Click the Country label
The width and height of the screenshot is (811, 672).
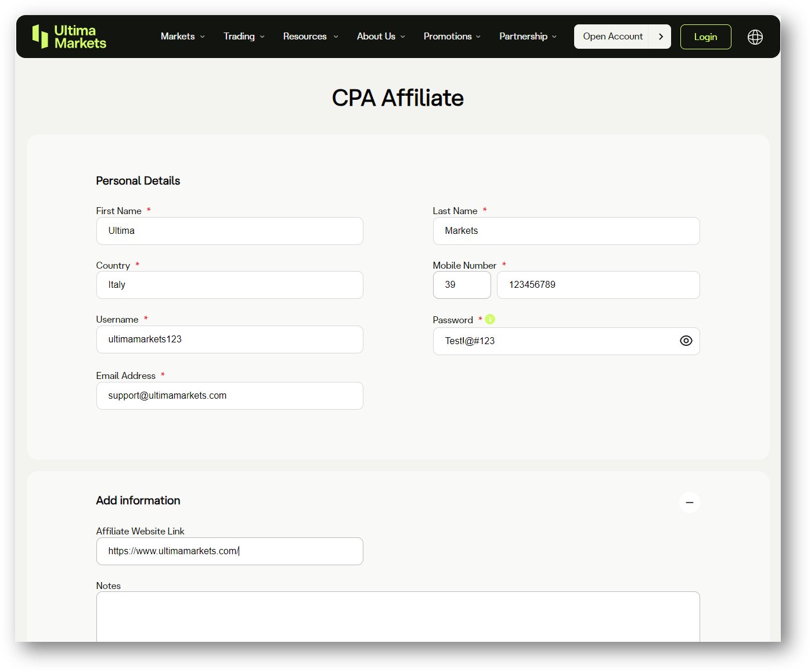click(x=113, y=265)
